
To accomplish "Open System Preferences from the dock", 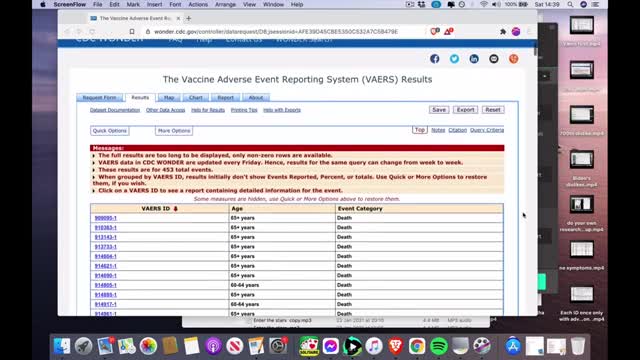I will point(278,346).
